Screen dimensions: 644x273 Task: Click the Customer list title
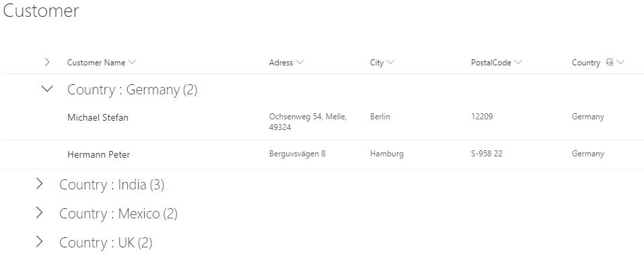click(x=41, y=10)
